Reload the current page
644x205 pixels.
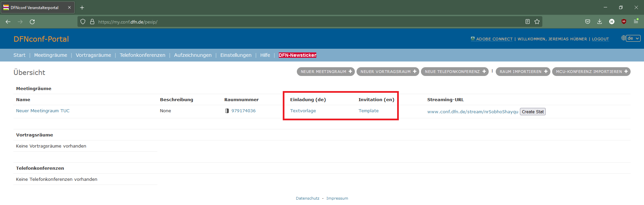tap(32, 22)
